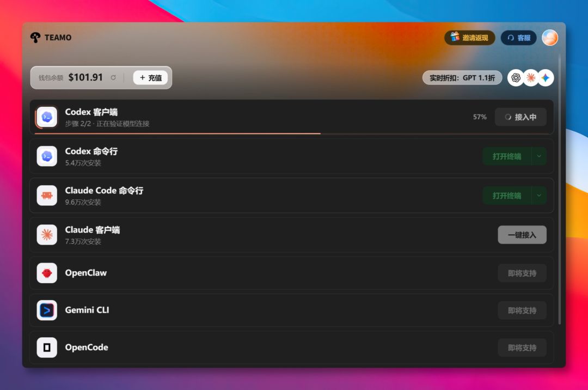Open the user avatar profile

[550, 38]
